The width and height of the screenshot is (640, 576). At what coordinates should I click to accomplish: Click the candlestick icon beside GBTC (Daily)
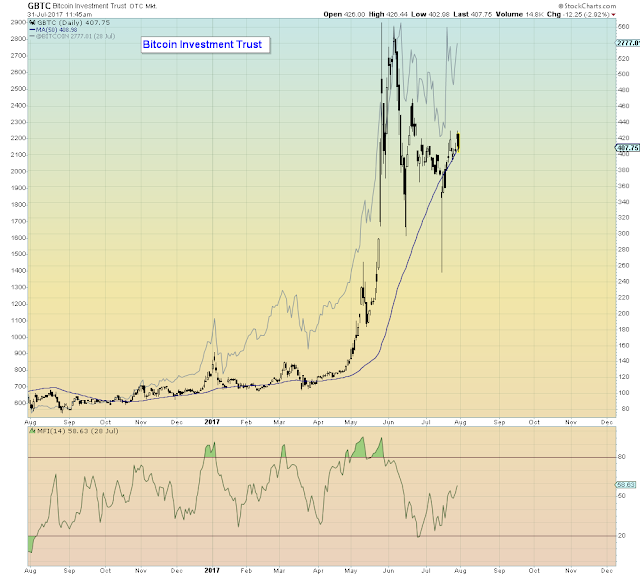(32, 22)
